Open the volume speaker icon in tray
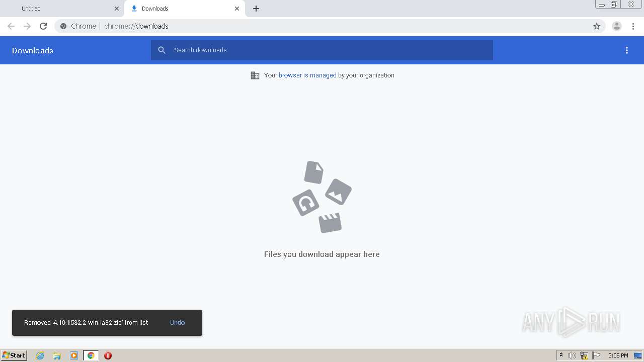The image size is (644, 362). point(572,355)
